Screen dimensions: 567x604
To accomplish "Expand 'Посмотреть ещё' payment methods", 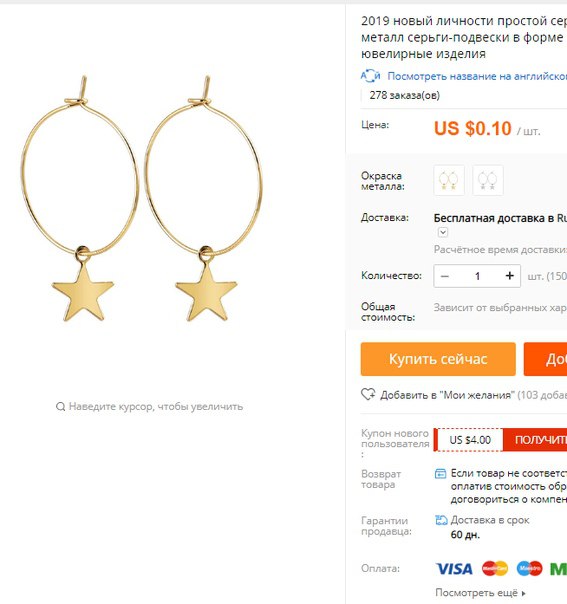I will (x=480, y=593).
